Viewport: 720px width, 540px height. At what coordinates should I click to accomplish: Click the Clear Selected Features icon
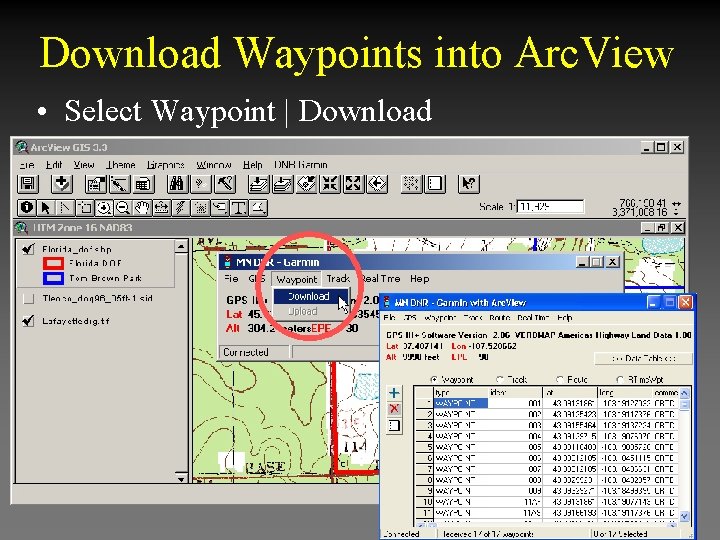tap(435, 184)
